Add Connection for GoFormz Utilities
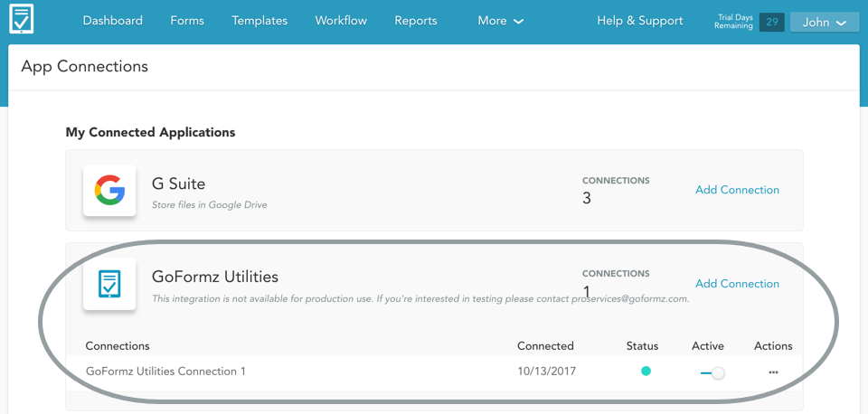Screen dimensions: 868x414 click(x=738, y=283)
